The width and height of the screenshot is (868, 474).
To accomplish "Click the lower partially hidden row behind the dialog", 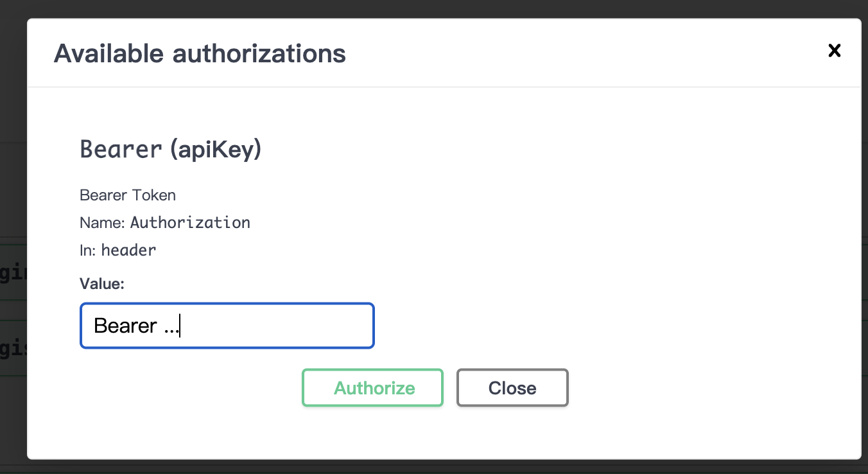I will (x=13, y=347).
